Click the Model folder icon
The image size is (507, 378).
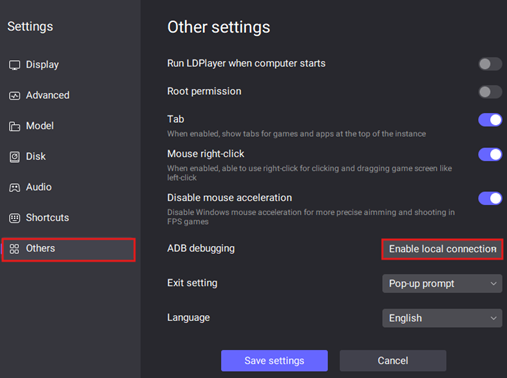(14, 126)
